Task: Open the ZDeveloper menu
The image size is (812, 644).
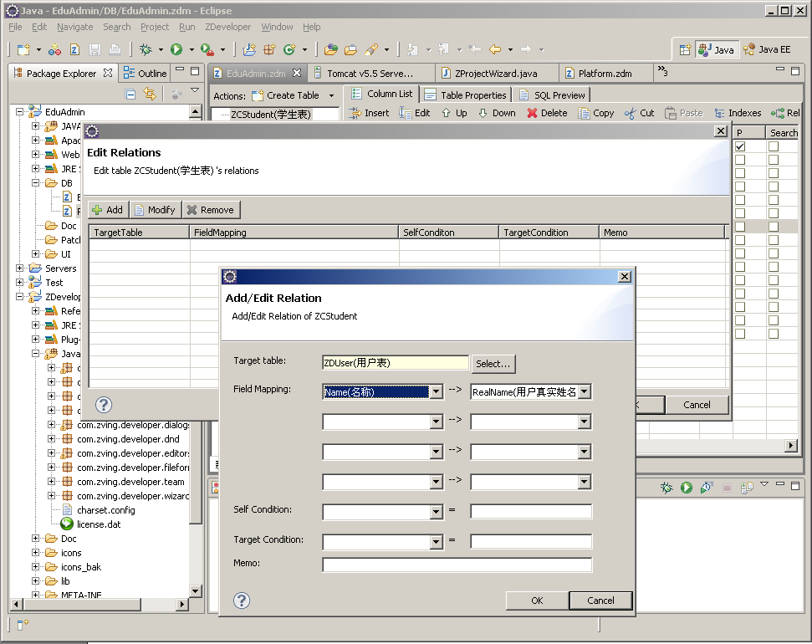Action: (x=227, y=27)
